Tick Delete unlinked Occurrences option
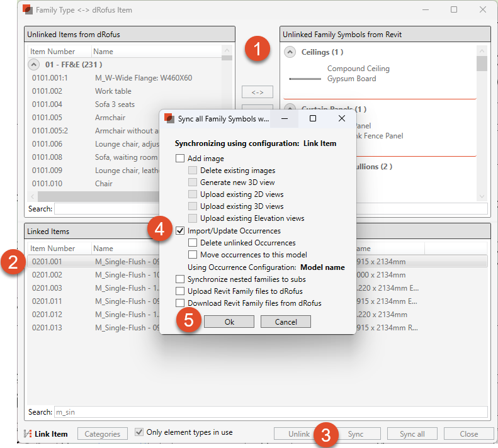Image resolution: width=498 pixels, height=448 pixels. coord(193,243)
